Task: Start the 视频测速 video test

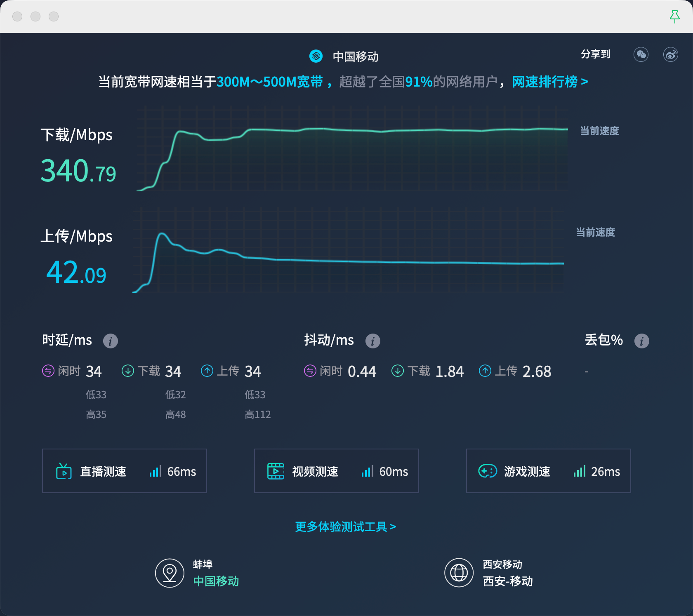Action: pos(336,471)
